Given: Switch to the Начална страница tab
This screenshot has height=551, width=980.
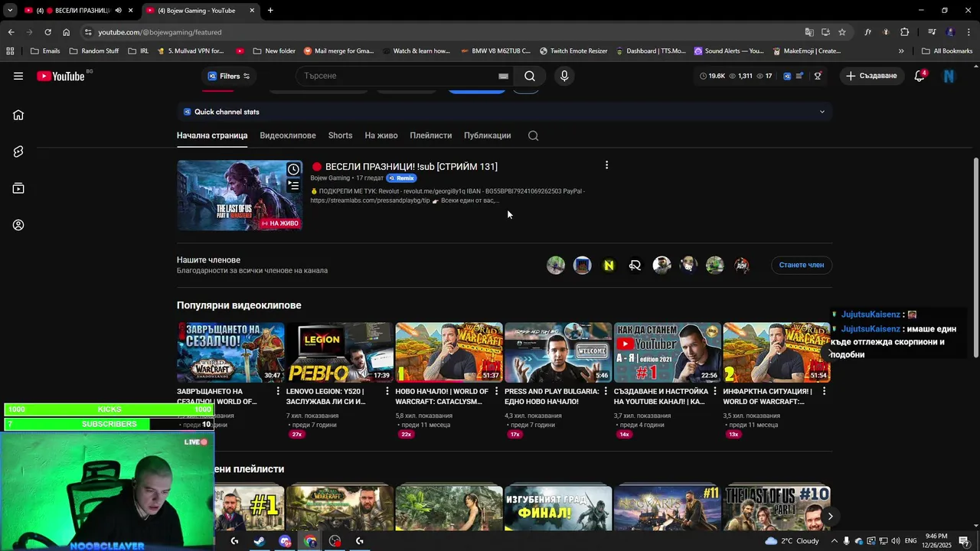Looking at the screenshot, I should pyautogui.click(x=212, y=135).
